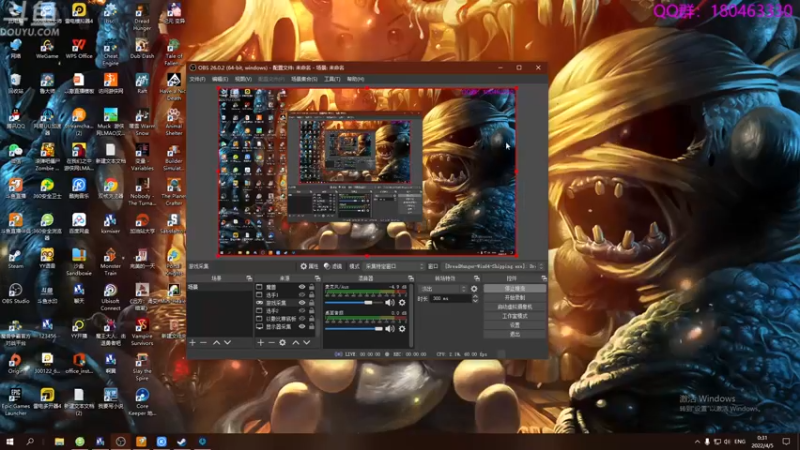This screenshot has height=450, width=800.
Task: Open OBS settings (设置) button
Action: click(514, 325)
